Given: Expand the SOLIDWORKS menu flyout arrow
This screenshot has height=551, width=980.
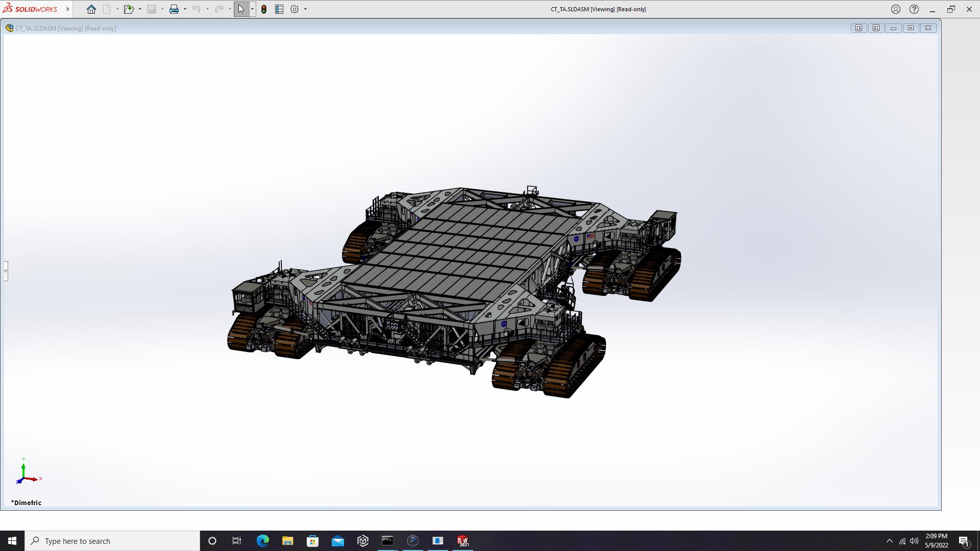Looking at the screenshot, I should [x=68, y=9].
